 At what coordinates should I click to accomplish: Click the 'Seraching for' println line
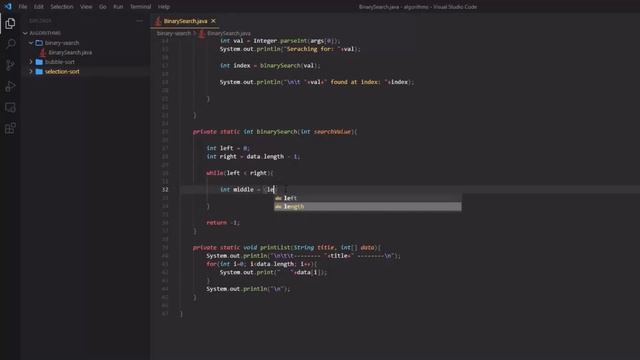click(x=290, y=49)
